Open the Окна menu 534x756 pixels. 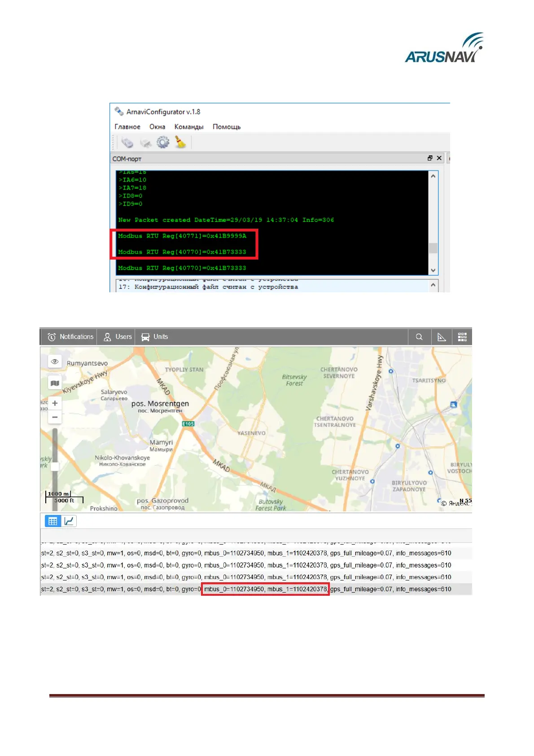(157, 127)
